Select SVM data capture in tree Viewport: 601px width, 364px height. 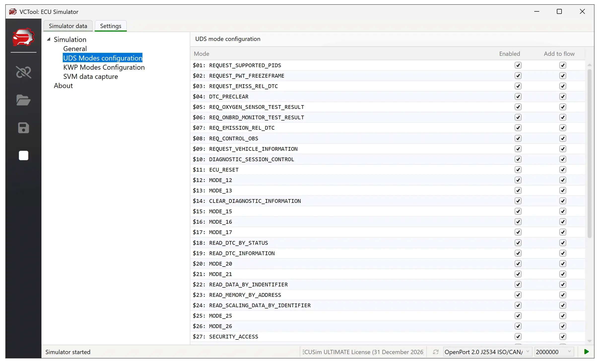[90, 76]
